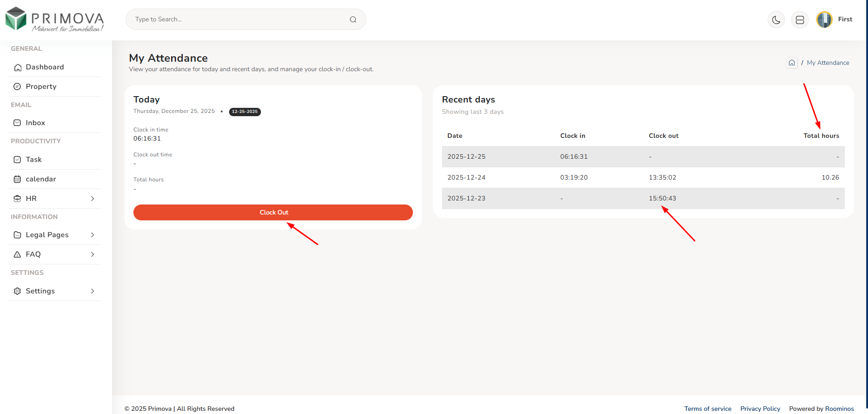Expand the Settings submenu
The image size is (868, 414).
coord(54,291)
